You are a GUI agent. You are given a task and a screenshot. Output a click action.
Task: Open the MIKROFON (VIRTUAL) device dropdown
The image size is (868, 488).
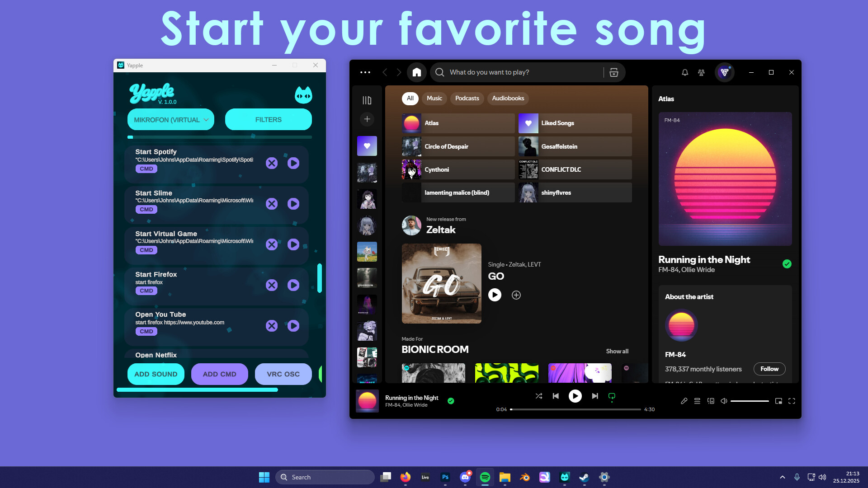coord(170,119)
